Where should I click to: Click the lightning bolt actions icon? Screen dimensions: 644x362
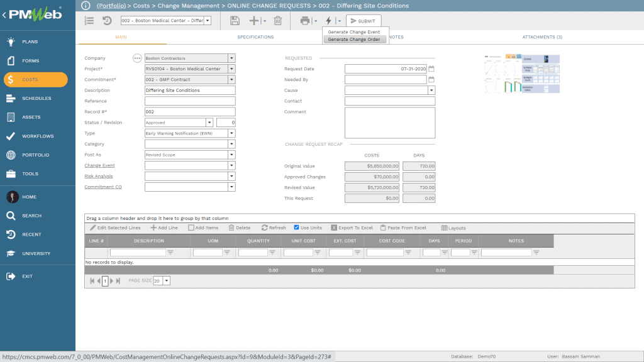[x=328, y=21]
